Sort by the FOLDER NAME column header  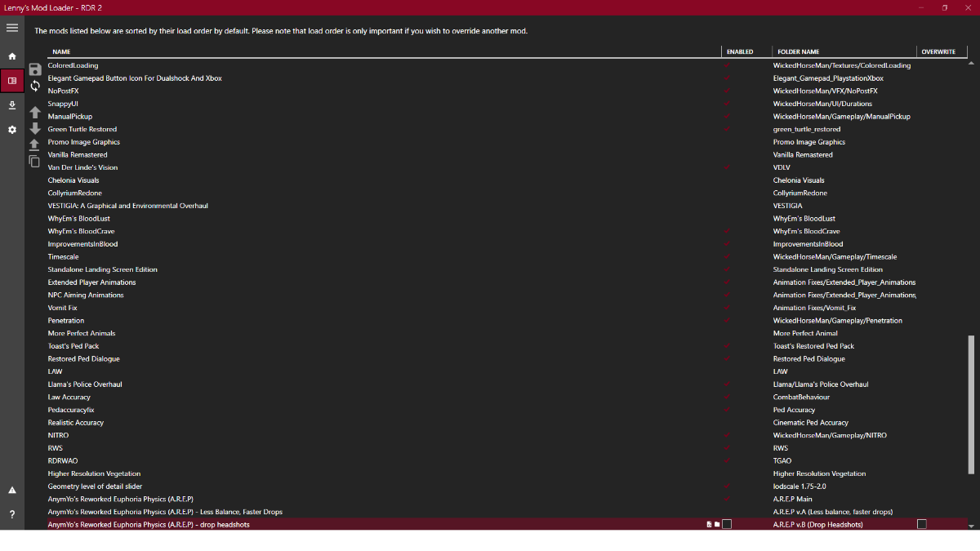pyautogui.click(x=798, y=51)
